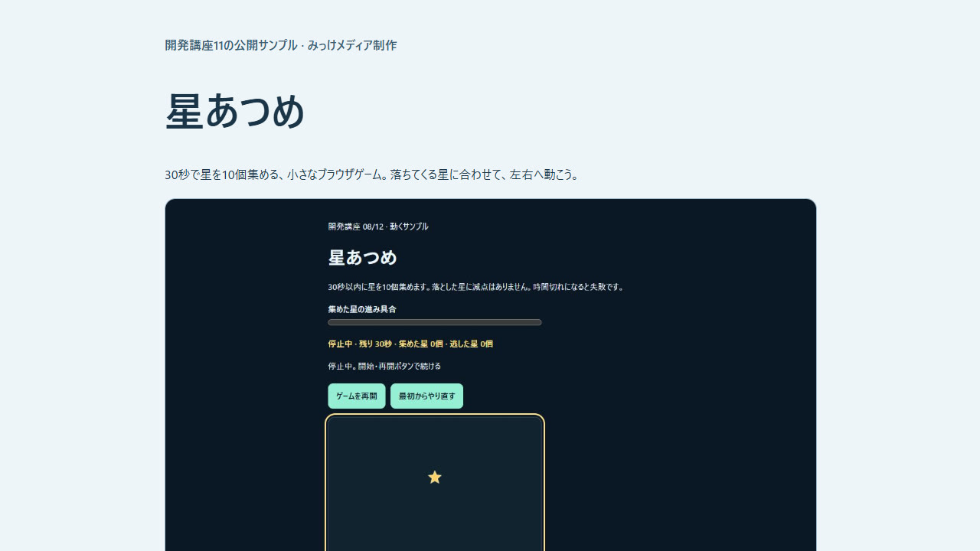Viewport: 980px width, 551px height.
Task: Click the label 集めた星の進み具合
Action: click(x=362, y=309)
